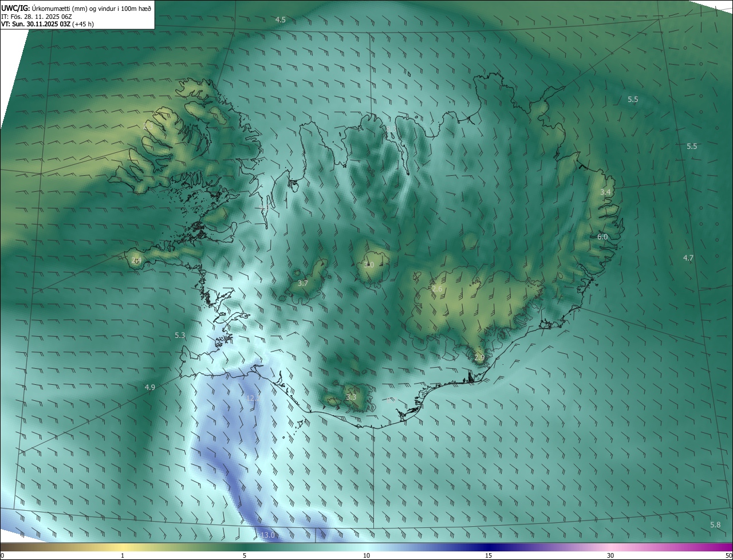Click the 3.0 value on the central glacier

[369, 265]
